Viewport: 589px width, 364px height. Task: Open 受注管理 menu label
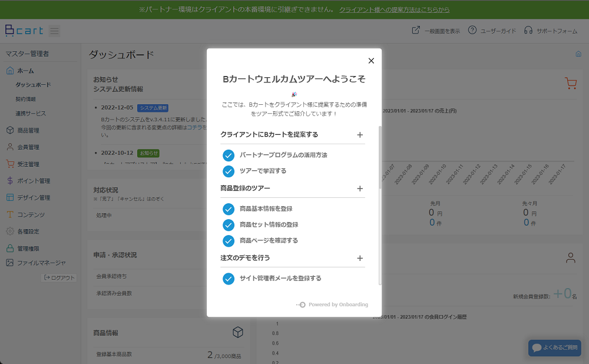tap(28, 164)
